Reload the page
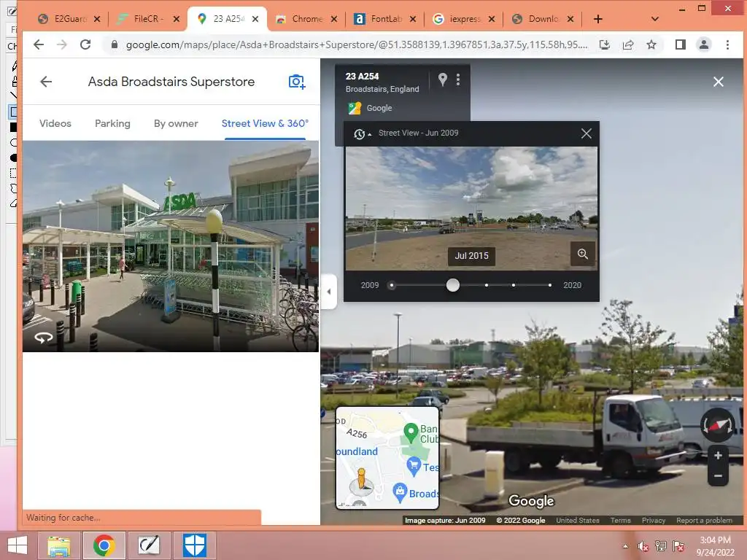Viewport: 747px width, 560px height. (85, 44)
